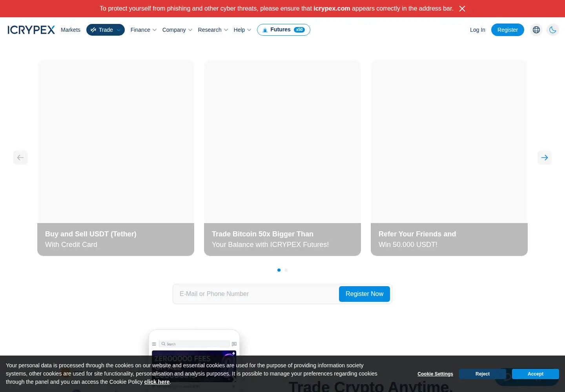Click the Register button in header
565x392 pixels.
508,30
